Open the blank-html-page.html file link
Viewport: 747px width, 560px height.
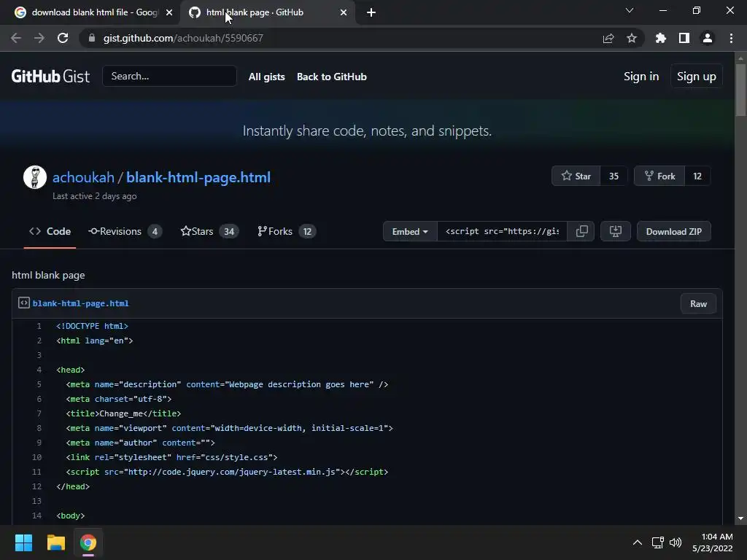coord(80,303)
